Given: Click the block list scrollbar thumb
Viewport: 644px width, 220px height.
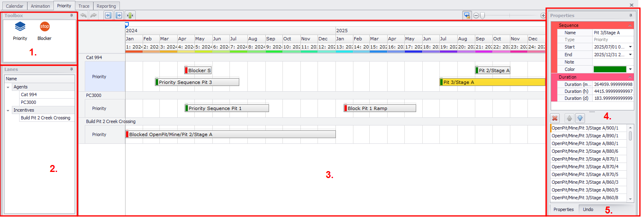Looking at the screenshot, I should click(631, 136).
